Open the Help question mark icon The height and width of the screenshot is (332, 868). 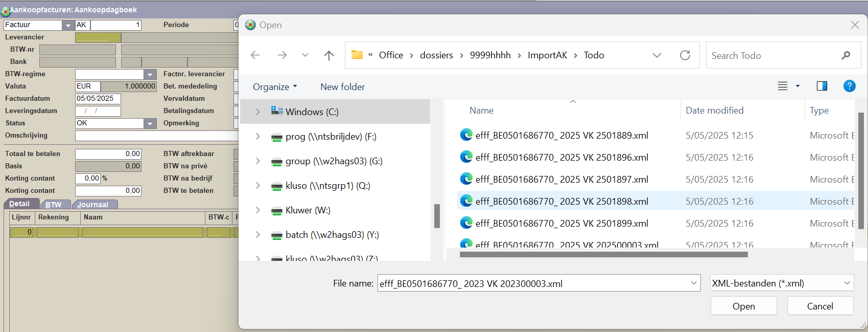tap(849, 86)
